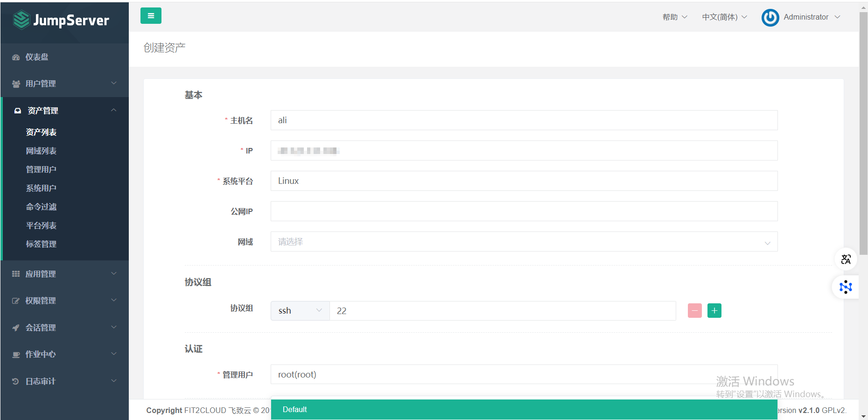Open 命令过滤 submenu item
The width and height of the screenshot is (868, 420).
click(x=41, y=207)
